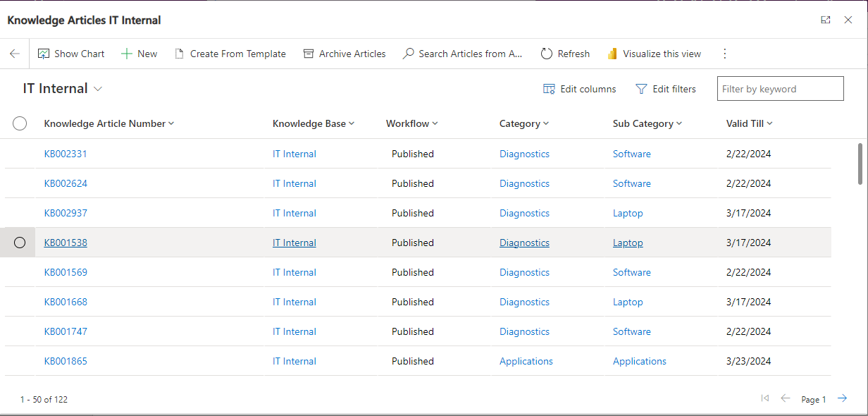Image resolution: width=868 pixels, height=416 pixels.
Task: Open the Category column sort menu
Action: click(524, 123)
